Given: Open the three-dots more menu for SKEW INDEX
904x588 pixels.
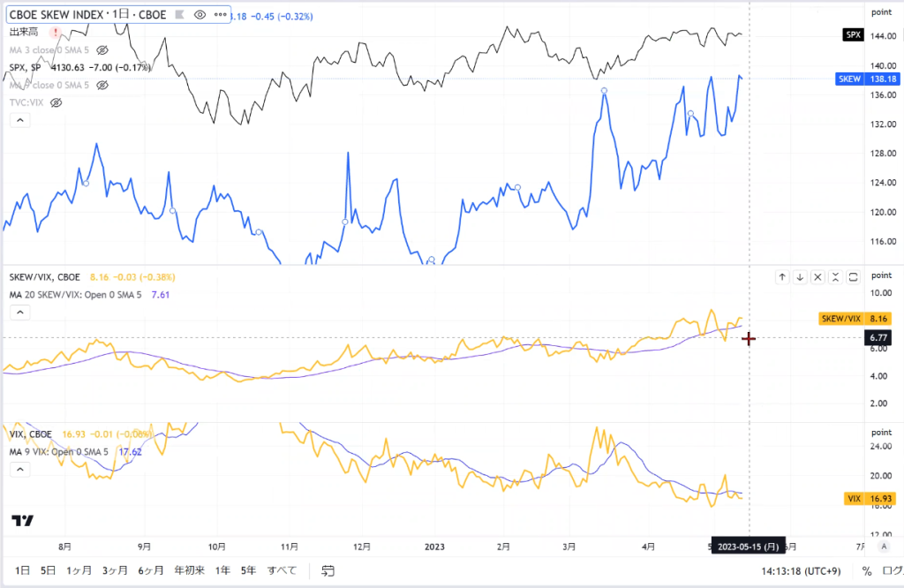Looking at the screenshot, I should click(220, 15).
